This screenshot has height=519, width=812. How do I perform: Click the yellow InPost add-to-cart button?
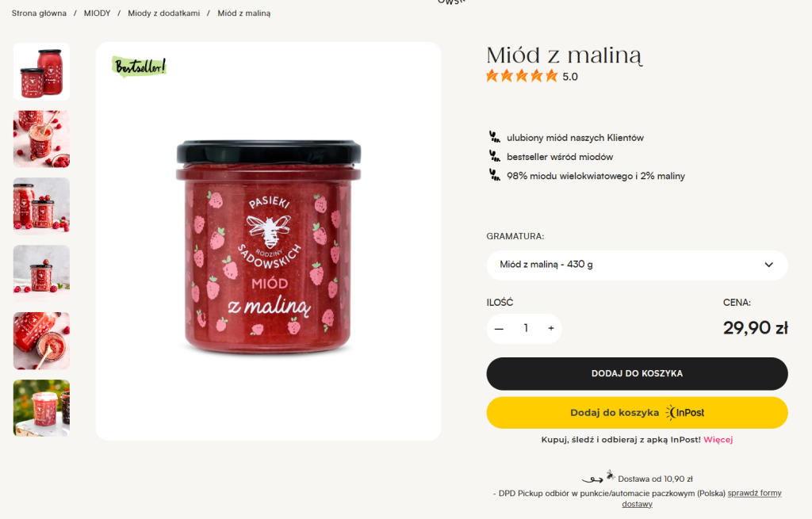coord(637,413)
